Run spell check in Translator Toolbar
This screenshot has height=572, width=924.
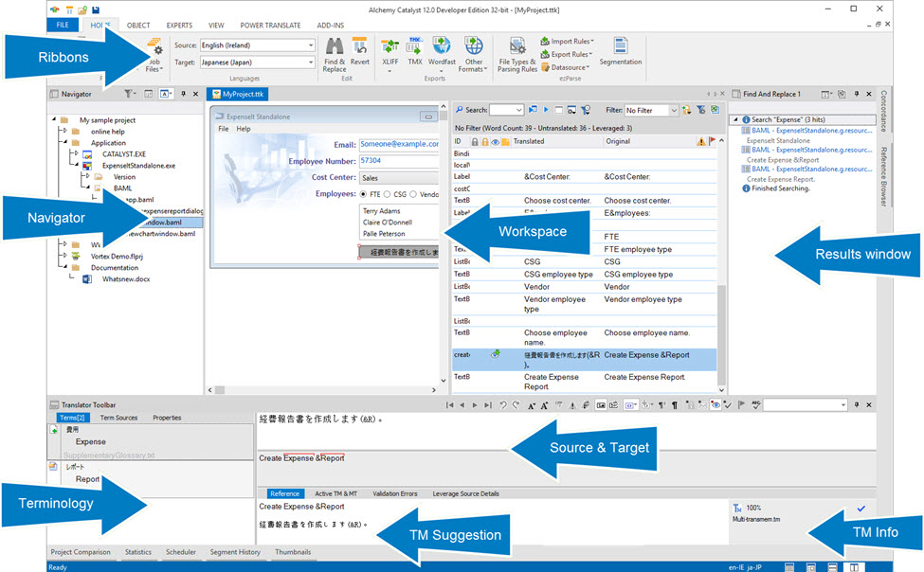click(x=756, y=404)
